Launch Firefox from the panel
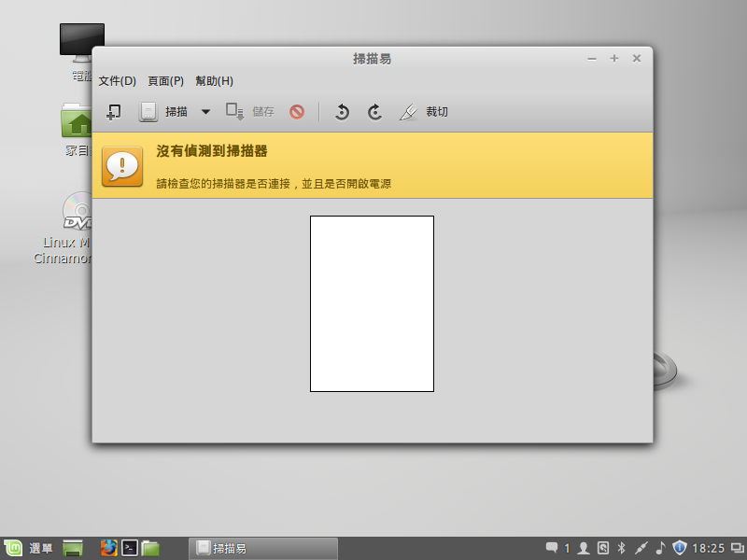Viewport: 747px width, 560px height. tap(109, 548)
